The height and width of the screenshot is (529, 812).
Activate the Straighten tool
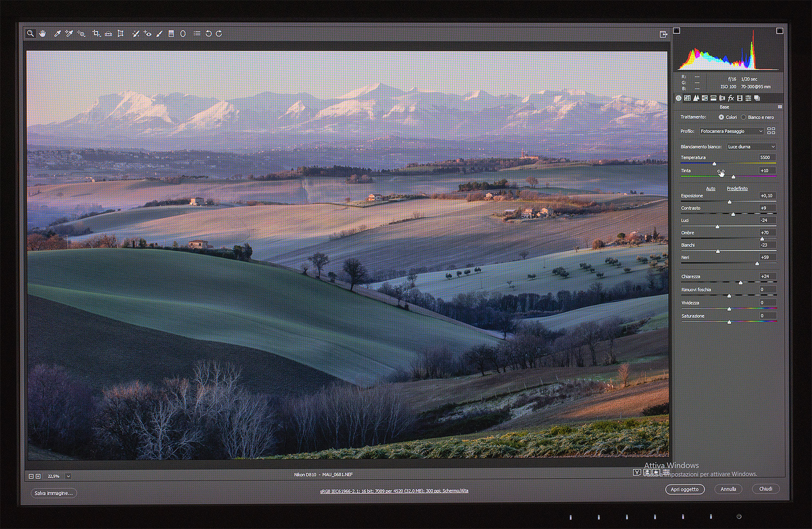coord(108,34)
